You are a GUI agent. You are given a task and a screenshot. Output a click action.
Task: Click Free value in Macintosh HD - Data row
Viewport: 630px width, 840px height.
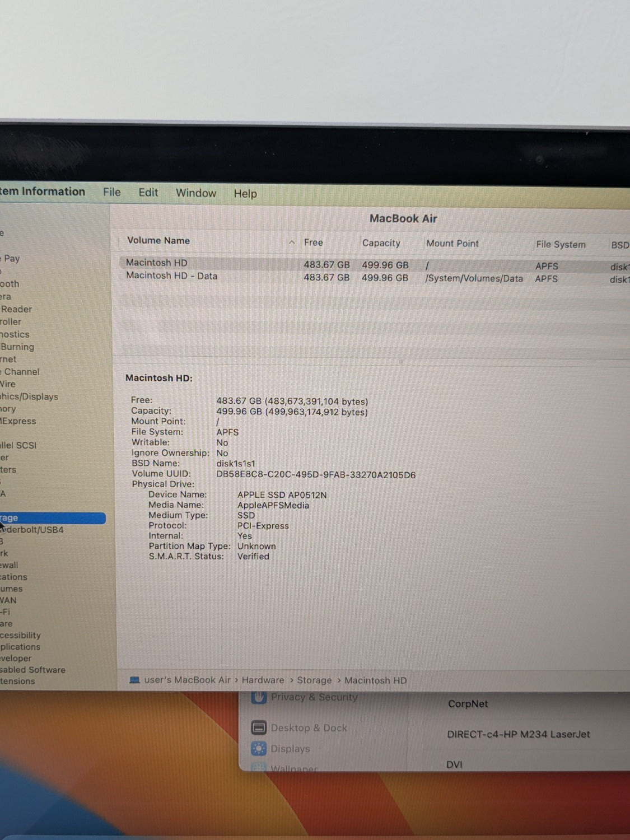pyautogui.click(x=326, y=277)
